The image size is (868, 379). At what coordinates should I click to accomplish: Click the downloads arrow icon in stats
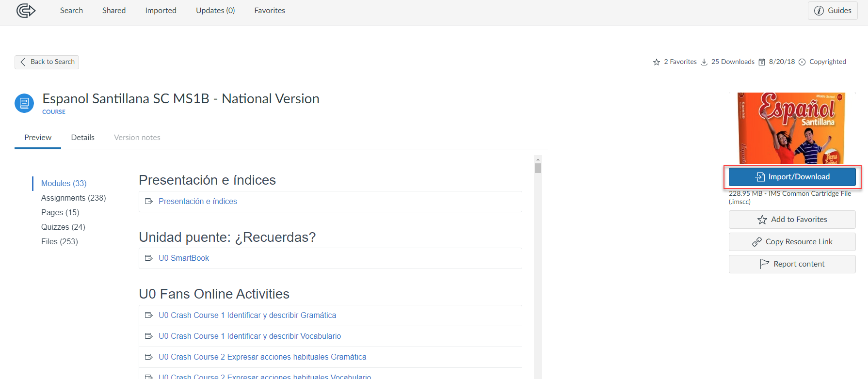(x=704, y=62)
